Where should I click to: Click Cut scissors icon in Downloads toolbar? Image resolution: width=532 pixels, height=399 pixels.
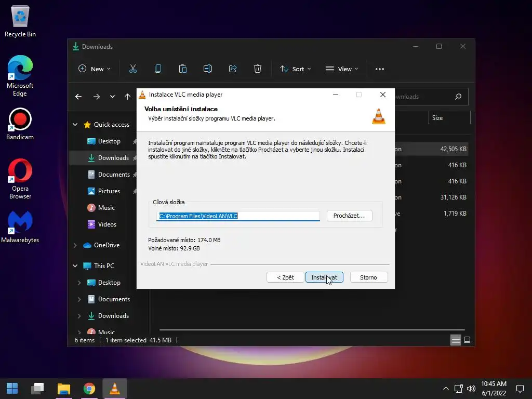[133, 69]
